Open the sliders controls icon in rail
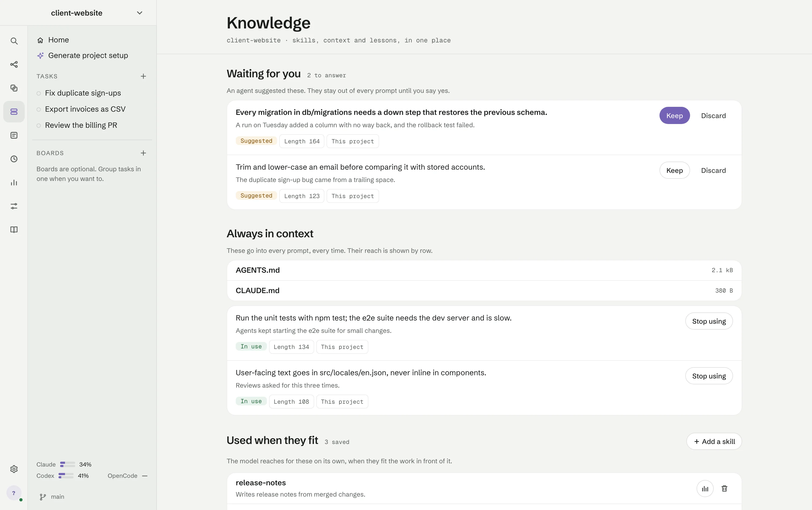The width and height of the screenshot is (812, 510). coord(14,206)
